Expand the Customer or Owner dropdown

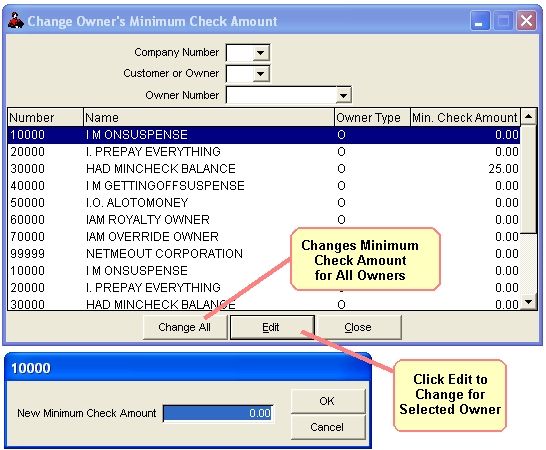260,74
